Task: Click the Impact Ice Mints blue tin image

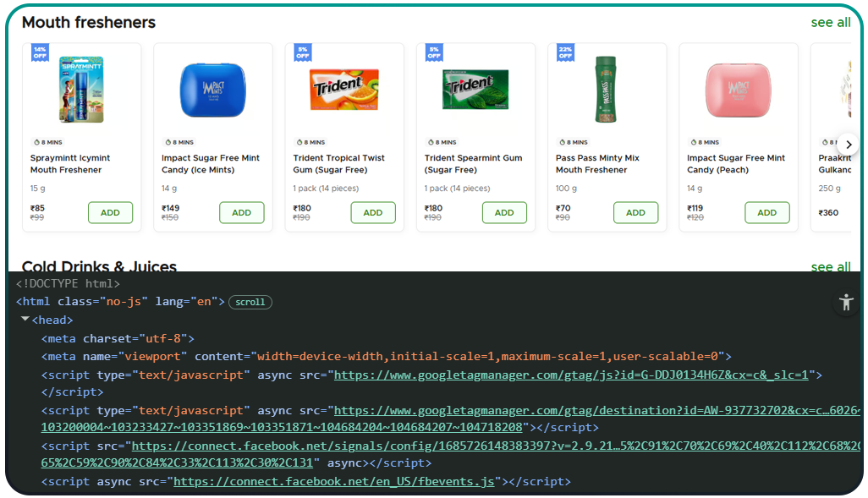Action: click(213, 89)
